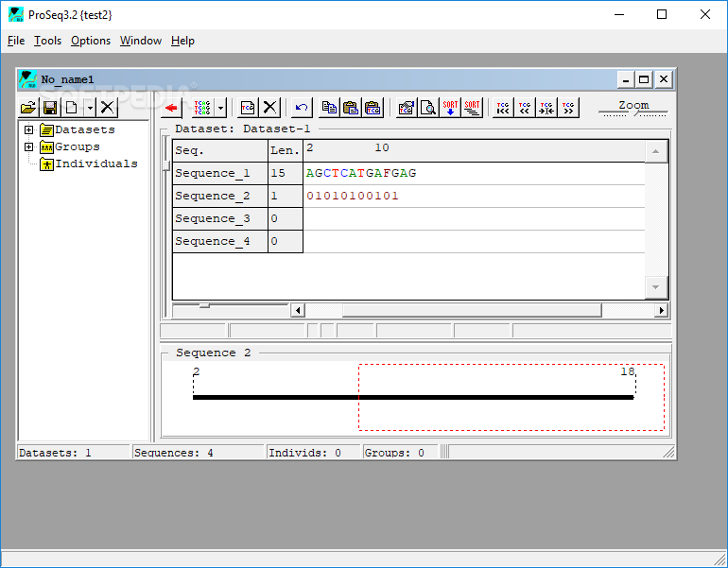Open the dropdown next to the TCAG display icon
Viewport: 728px width, 568px height.
[221, 108]
